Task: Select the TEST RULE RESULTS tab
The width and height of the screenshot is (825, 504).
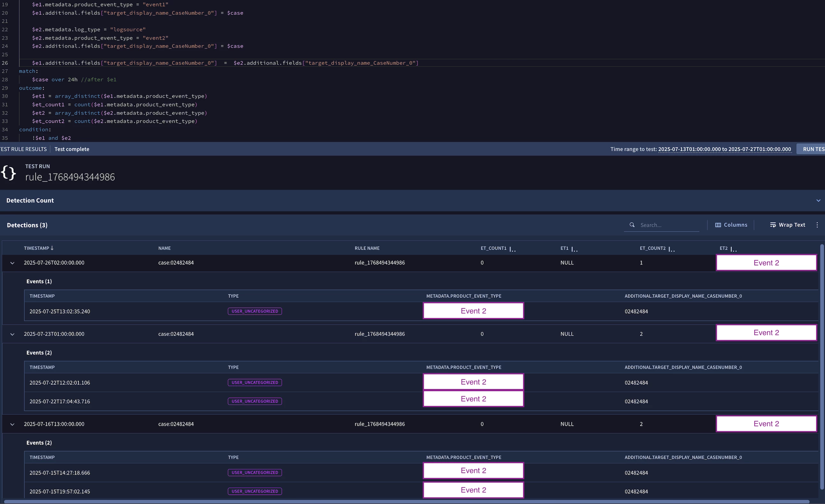Action: pos(24,149)
